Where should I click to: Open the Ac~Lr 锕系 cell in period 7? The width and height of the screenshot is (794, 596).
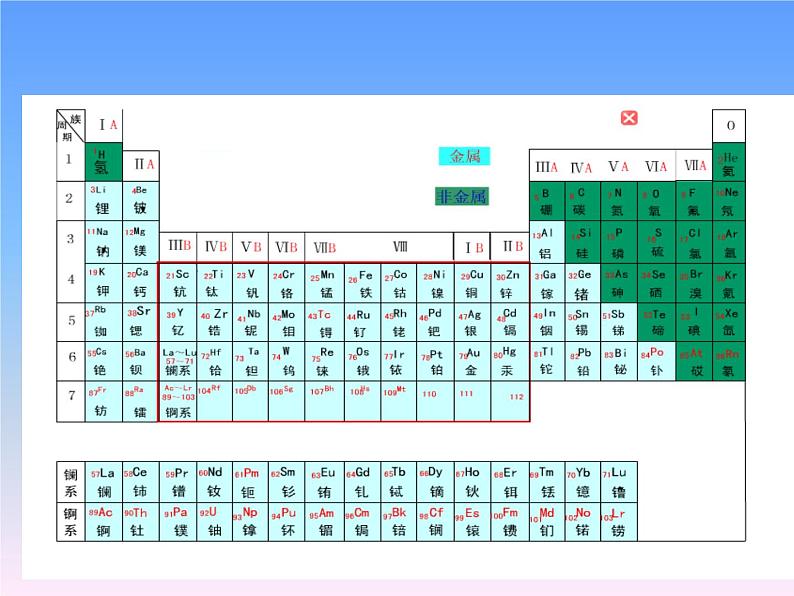pyautogui.click(x=178, y=401)
